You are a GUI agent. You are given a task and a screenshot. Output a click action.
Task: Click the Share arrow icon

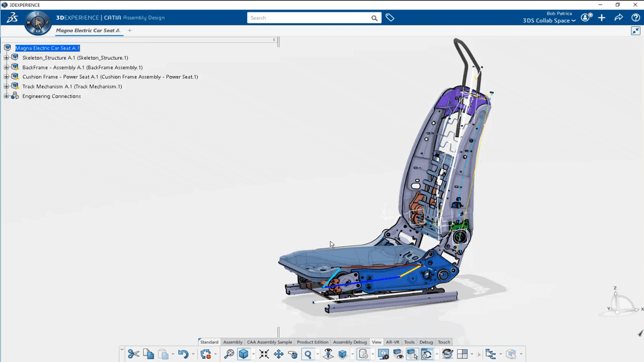pyautogui.click(x=618, y=18)
